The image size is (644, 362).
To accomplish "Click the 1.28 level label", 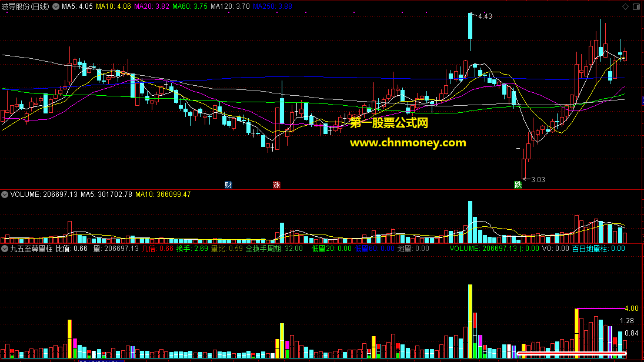I will click(x=627, y=321).
